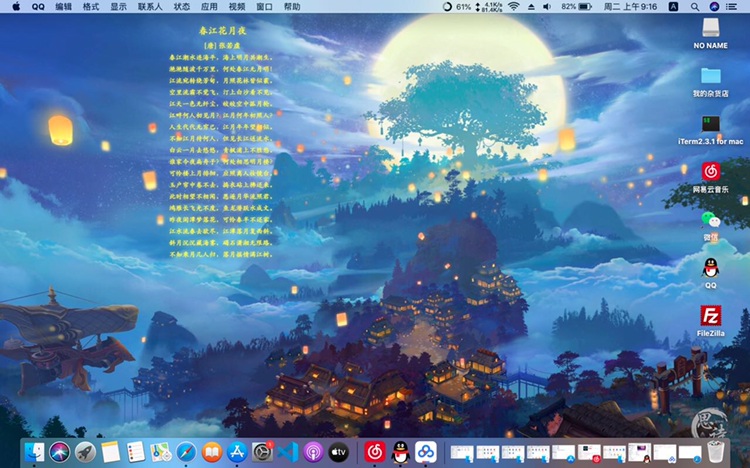Open the QQ penguin icon in dock
This screenshot has width=750, height=468.
click(x=399, y=452)
